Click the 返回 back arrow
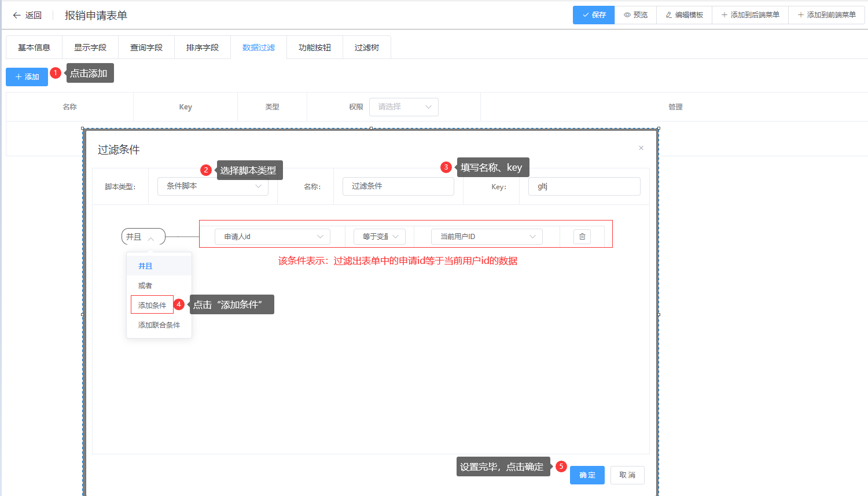 pos(27,15)
